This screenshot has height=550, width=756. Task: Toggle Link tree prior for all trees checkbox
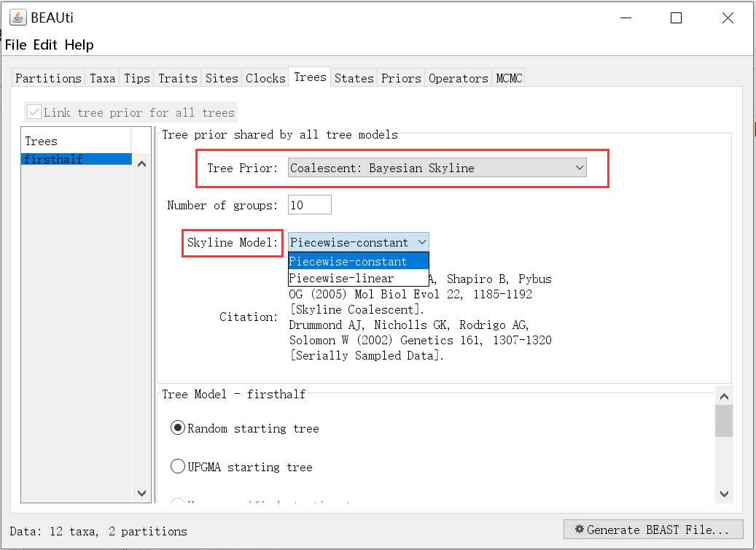(34, 112)
